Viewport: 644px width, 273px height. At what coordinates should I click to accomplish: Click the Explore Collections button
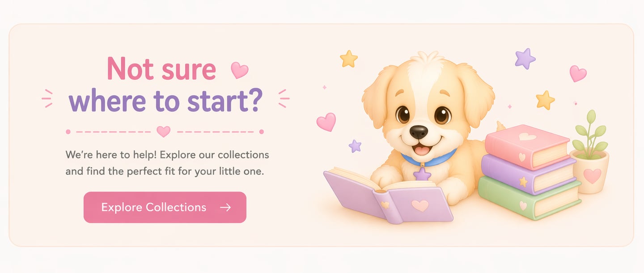click(x=165, y=207)
